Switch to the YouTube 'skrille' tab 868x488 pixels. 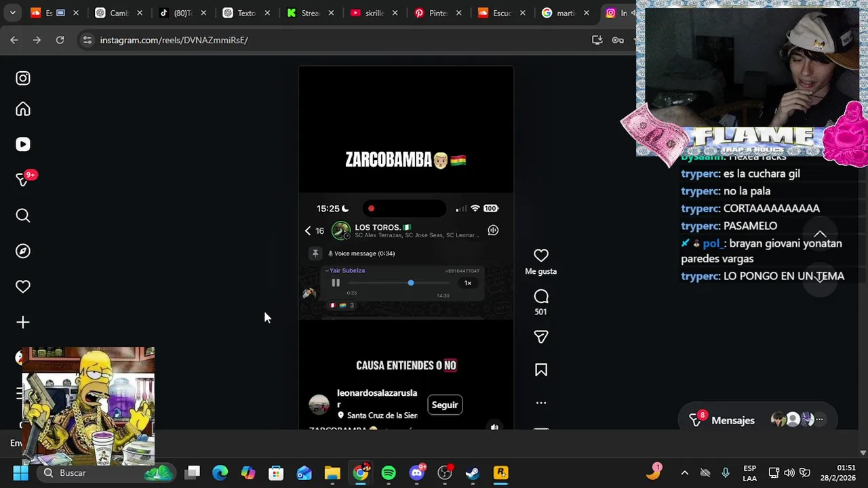[375, 13]
